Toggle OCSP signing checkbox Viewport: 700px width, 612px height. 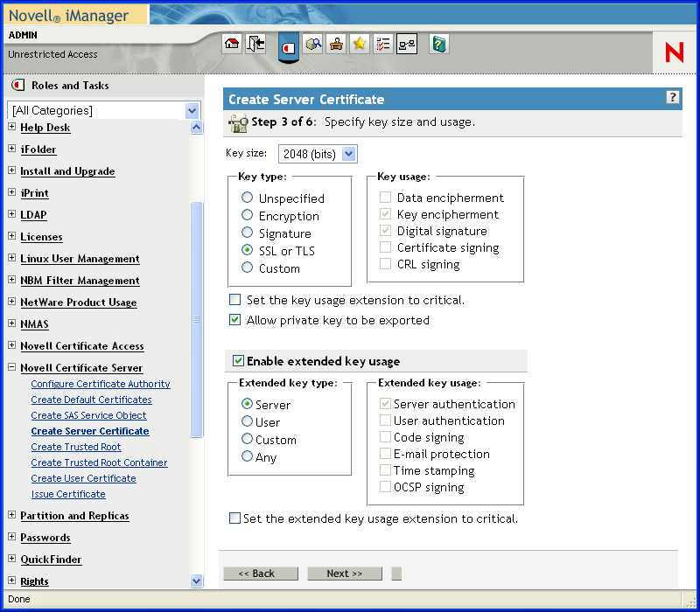click(x=385, y=487)
